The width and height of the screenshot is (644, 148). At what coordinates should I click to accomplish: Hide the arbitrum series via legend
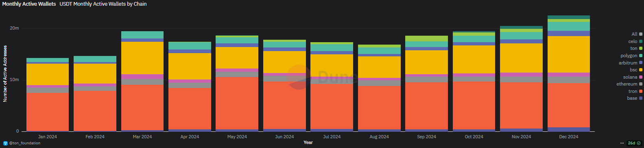[631, 63]
